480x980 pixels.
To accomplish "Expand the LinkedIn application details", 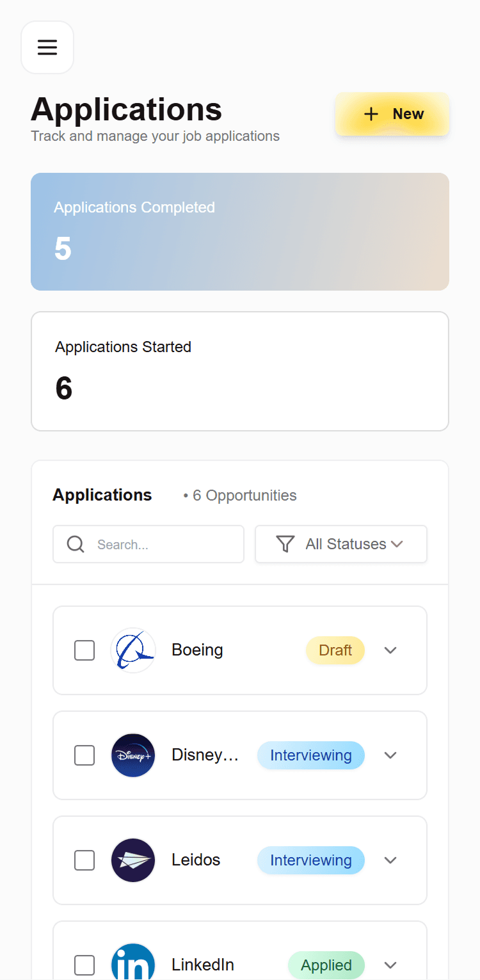I will click(x=390, y=965).
